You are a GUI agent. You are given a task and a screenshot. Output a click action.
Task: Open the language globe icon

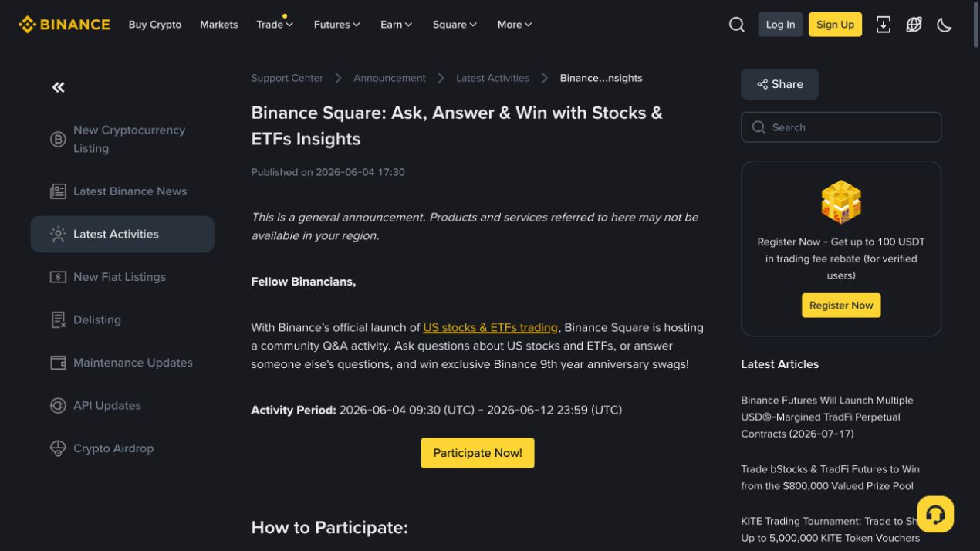914,25
